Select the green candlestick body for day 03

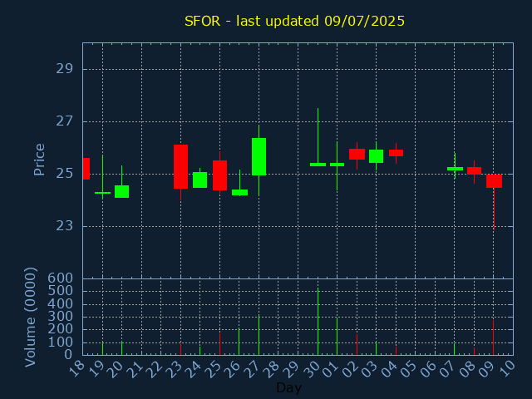click(x=376, y=156)
